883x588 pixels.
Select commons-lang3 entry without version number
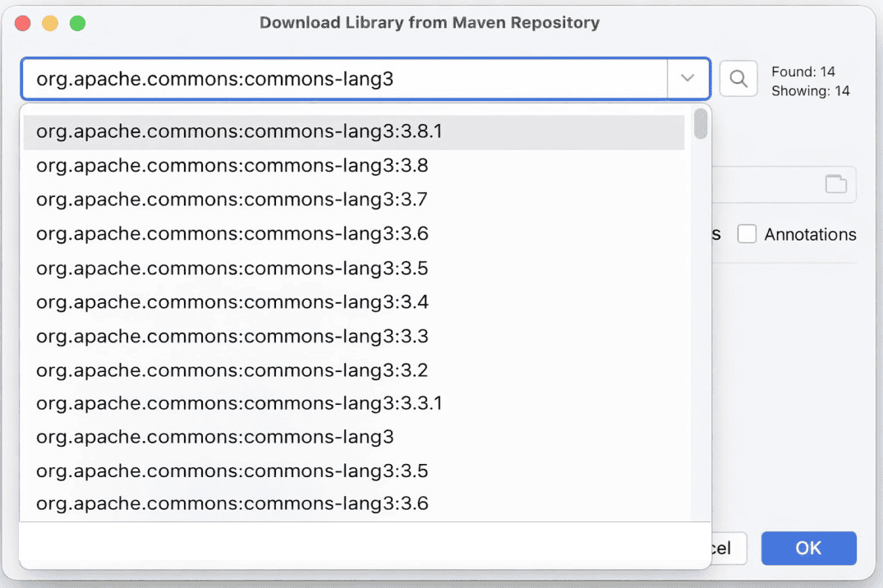tap(215, 437)
